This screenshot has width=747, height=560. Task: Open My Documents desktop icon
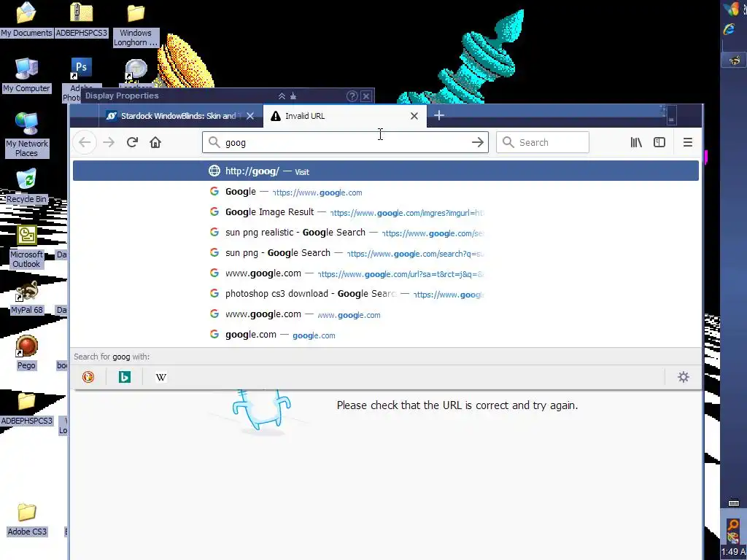pos(26,20)
